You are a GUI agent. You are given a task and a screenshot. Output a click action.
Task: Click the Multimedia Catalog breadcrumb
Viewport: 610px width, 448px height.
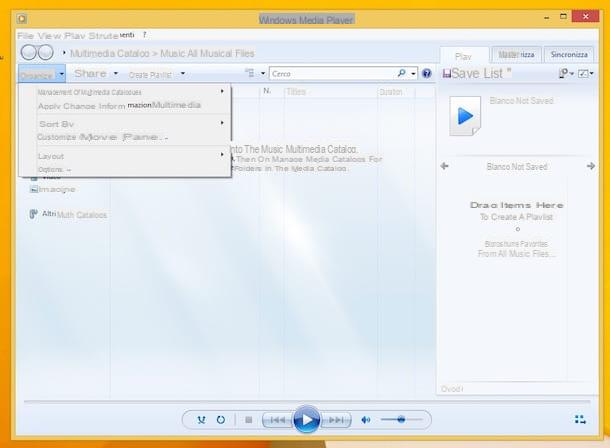(109, 53)
